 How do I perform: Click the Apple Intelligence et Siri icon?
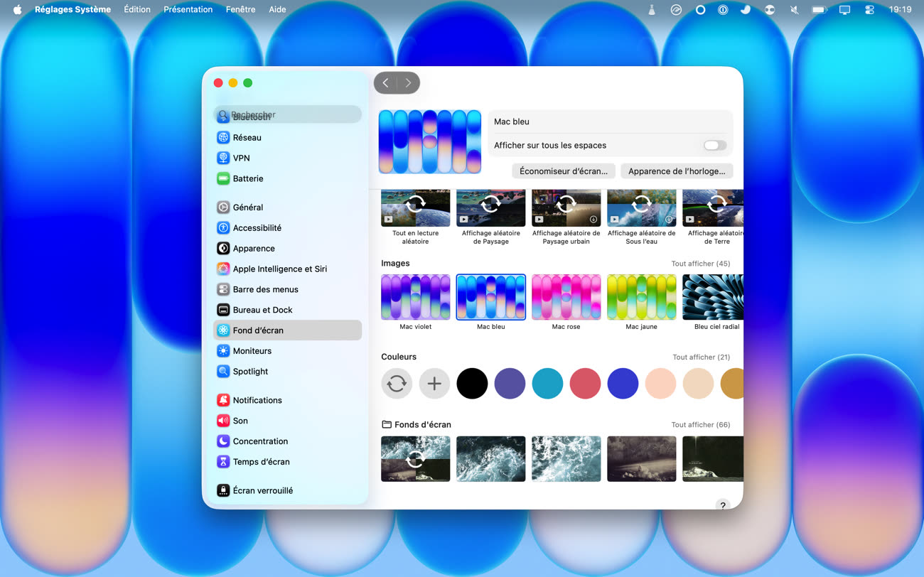(x=223, y=269)
